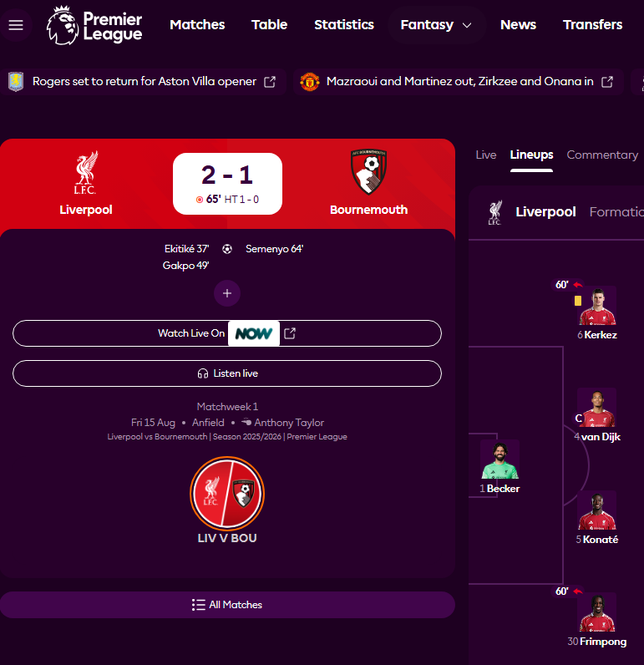Open the Matches menu item

[x=197, y=25]
